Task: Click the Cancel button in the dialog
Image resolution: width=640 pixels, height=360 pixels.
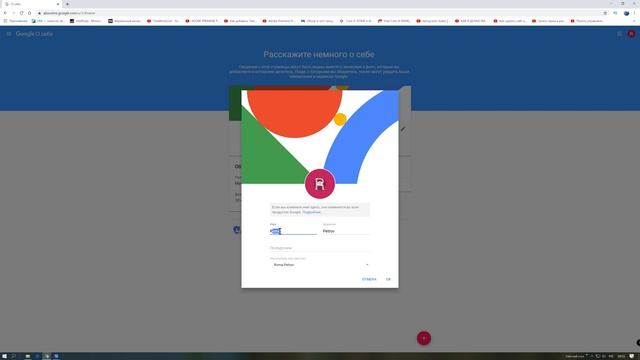Action: (369, 279)
